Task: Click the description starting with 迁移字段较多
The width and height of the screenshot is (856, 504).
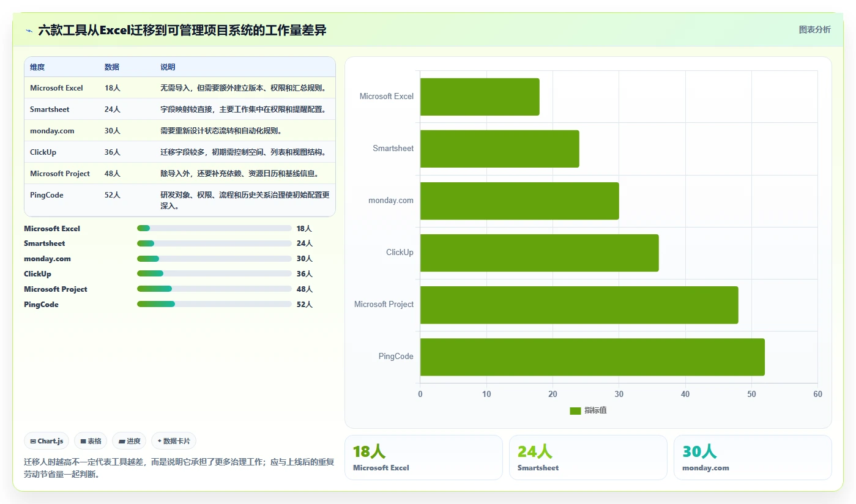Action: coord(245,152)
